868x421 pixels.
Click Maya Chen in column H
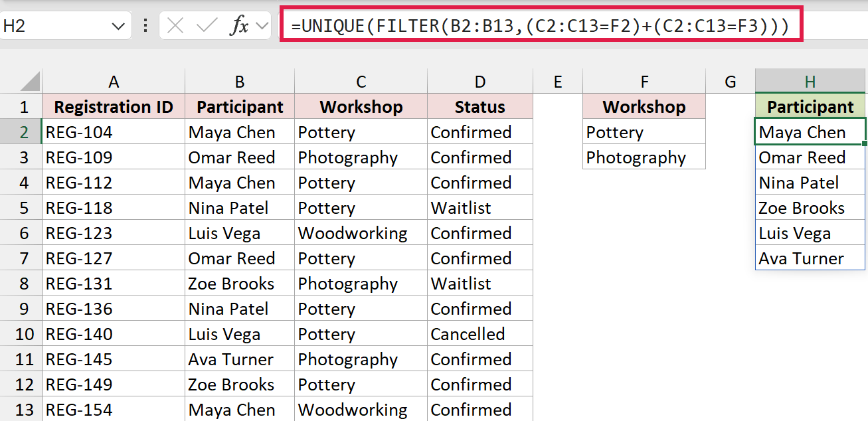(x=810, y=132)
